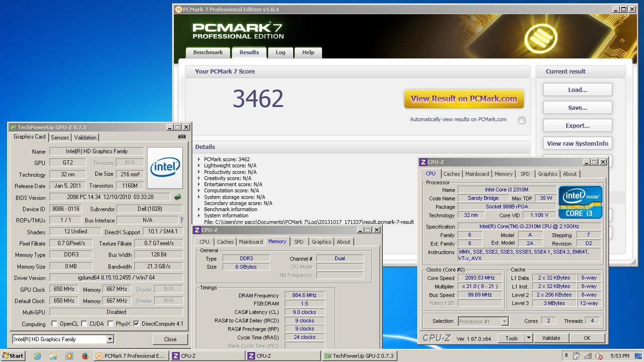
Task: Click the OK button in CPU-Z
Action: pos(587,338)
